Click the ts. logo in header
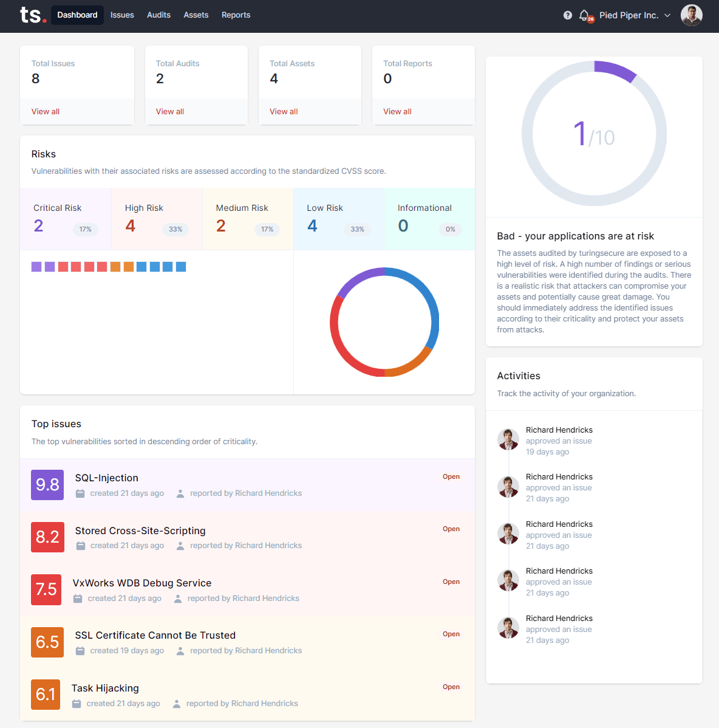 33,15
